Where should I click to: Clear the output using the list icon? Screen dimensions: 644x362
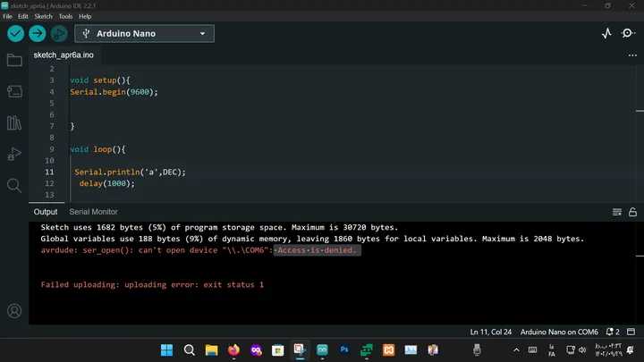617,212
